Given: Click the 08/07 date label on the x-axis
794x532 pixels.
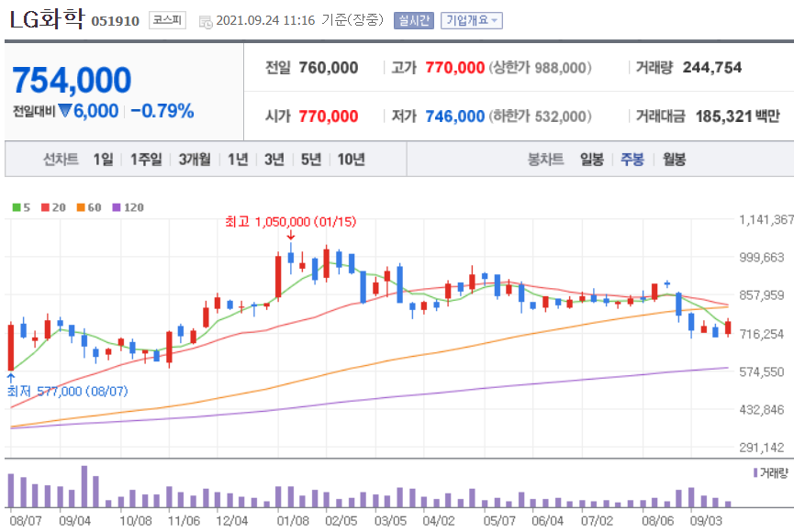Looking at the screenshot, I should [x=26, y=520].
